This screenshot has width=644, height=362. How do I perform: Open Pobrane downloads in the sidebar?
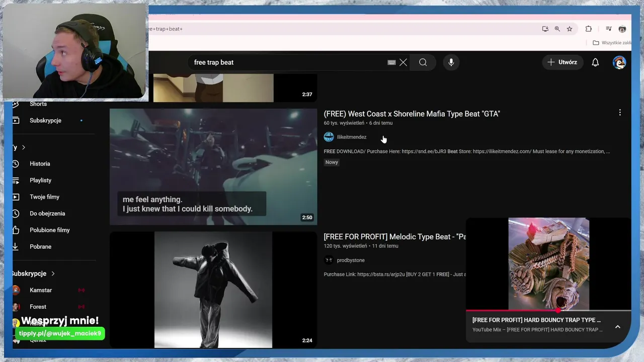coord(40,247)
